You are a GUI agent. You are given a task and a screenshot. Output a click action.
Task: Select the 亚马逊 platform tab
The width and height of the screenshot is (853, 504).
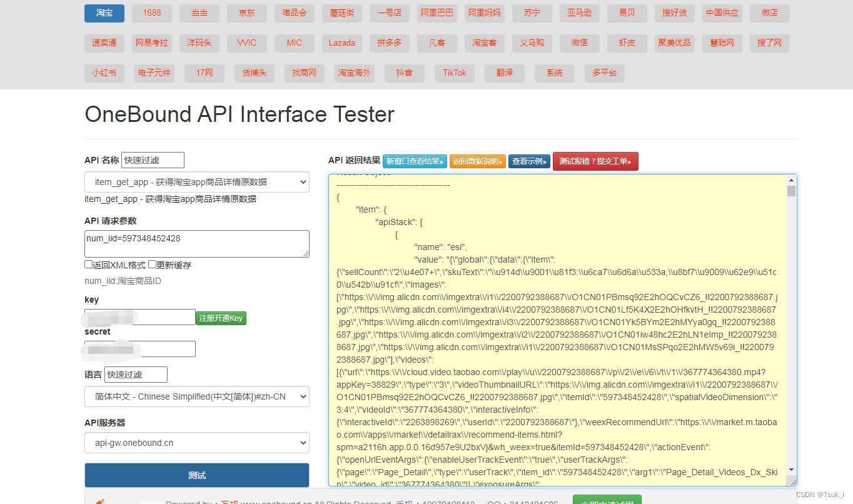tap(580, 13)
